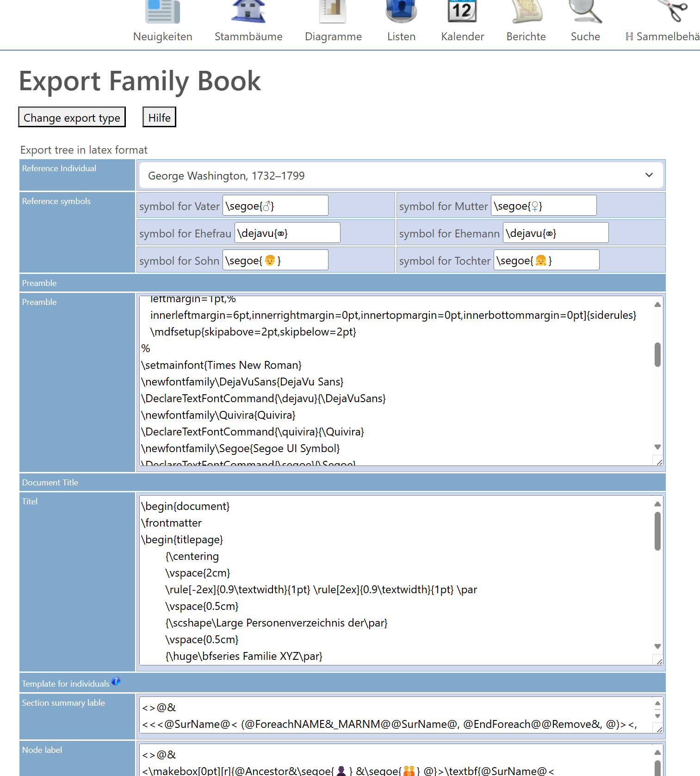This screenshot has width=700, height=776.
Task: Click the Titel textarea resize handle
Action: tap(659, 660)
